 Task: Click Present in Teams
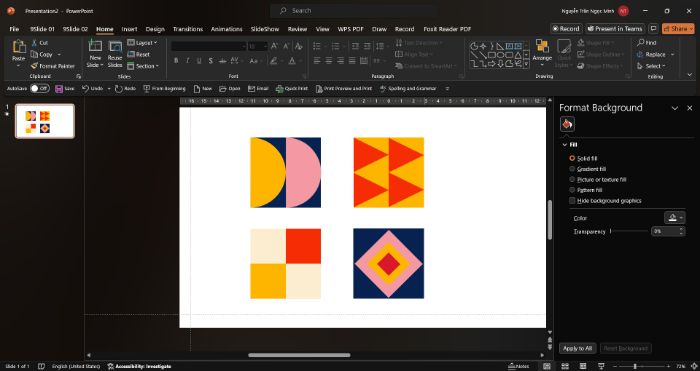[615, 29]
